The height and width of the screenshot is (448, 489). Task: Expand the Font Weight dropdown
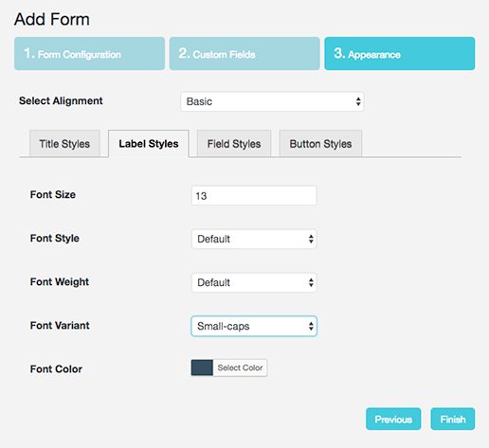254,282
